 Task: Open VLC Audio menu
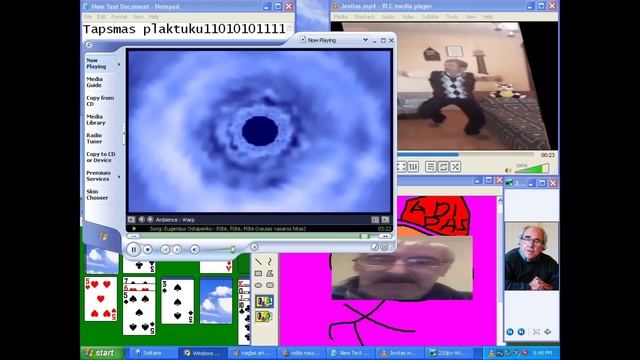pos(388,17)
